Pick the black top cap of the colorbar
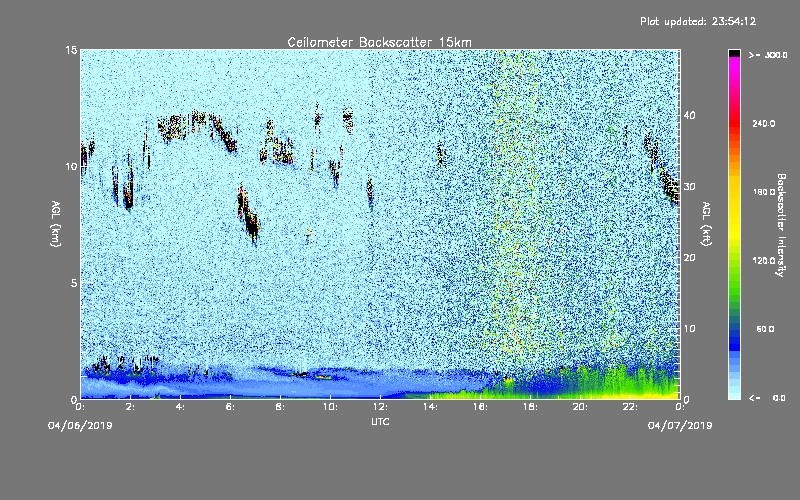The width and height of the screenshot is (800, 500). (734, 53)
